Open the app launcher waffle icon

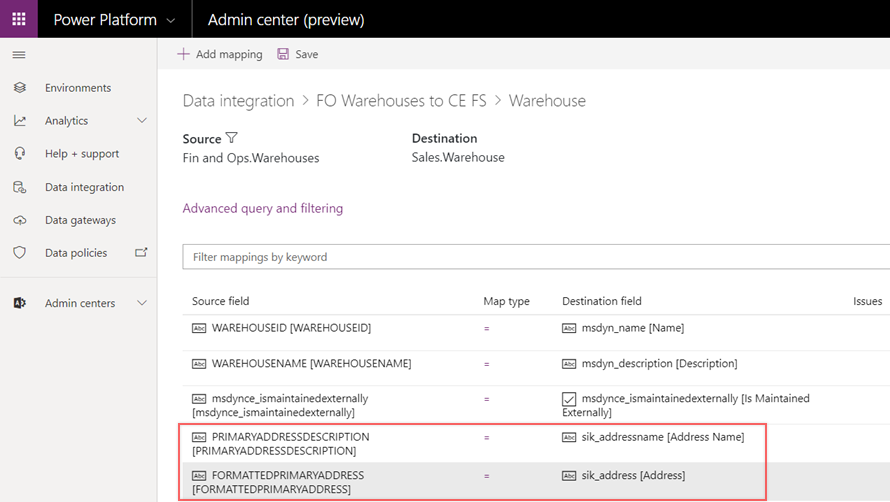[18, 19]
